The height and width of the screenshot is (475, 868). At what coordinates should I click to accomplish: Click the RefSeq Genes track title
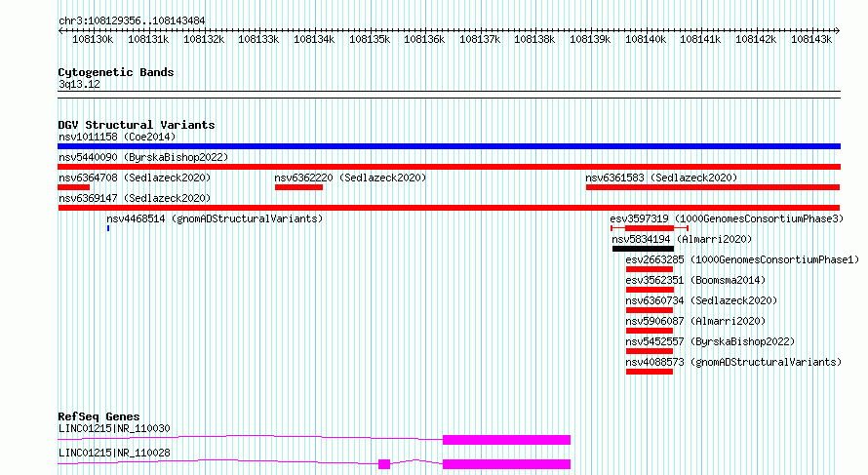(99, 416)
